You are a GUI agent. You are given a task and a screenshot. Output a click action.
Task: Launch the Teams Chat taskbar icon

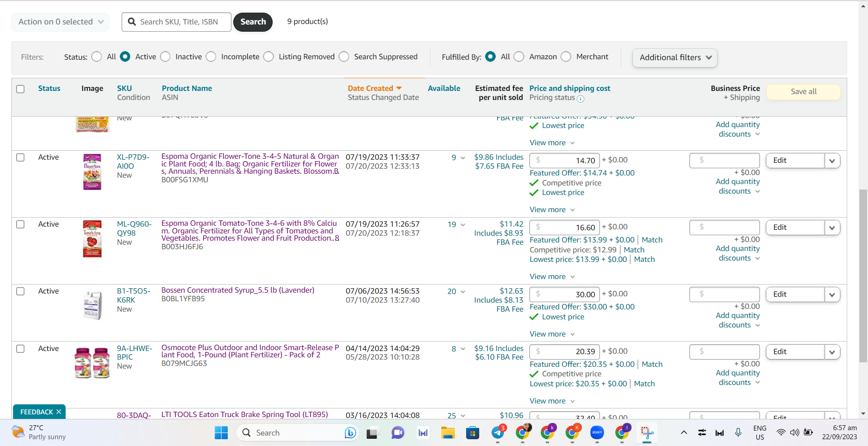tap(398, 433)
